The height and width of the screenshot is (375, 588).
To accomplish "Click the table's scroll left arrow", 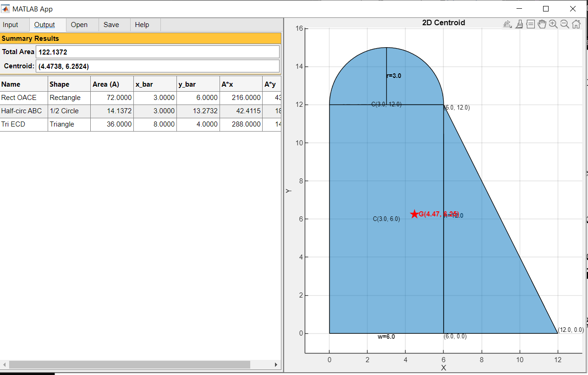I will (x=4, y=365).
